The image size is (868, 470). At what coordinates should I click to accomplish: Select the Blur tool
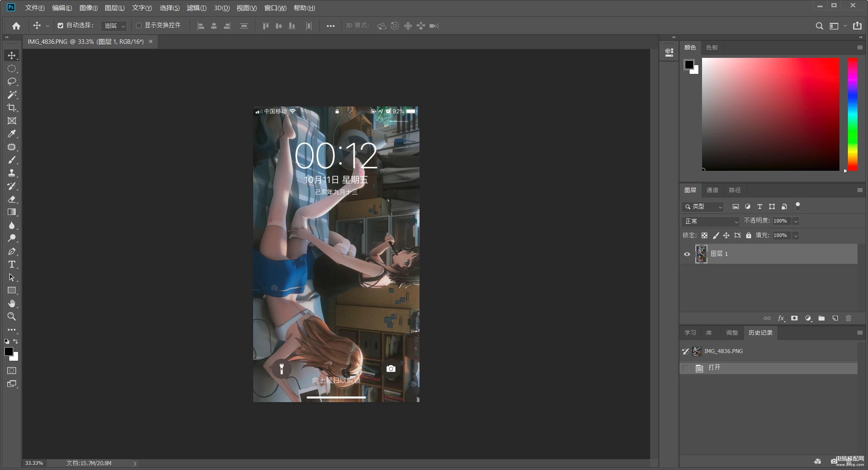click(12, 225)
